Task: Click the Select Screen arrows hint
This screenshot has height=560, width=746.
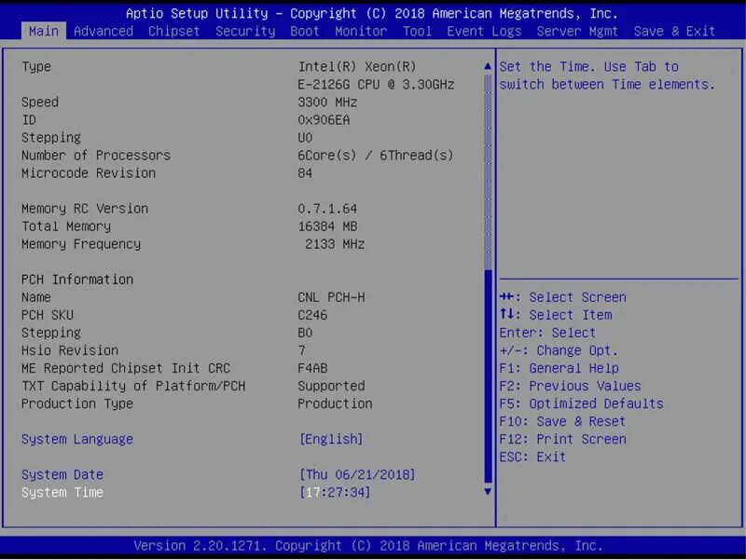Action: (562, 297)
